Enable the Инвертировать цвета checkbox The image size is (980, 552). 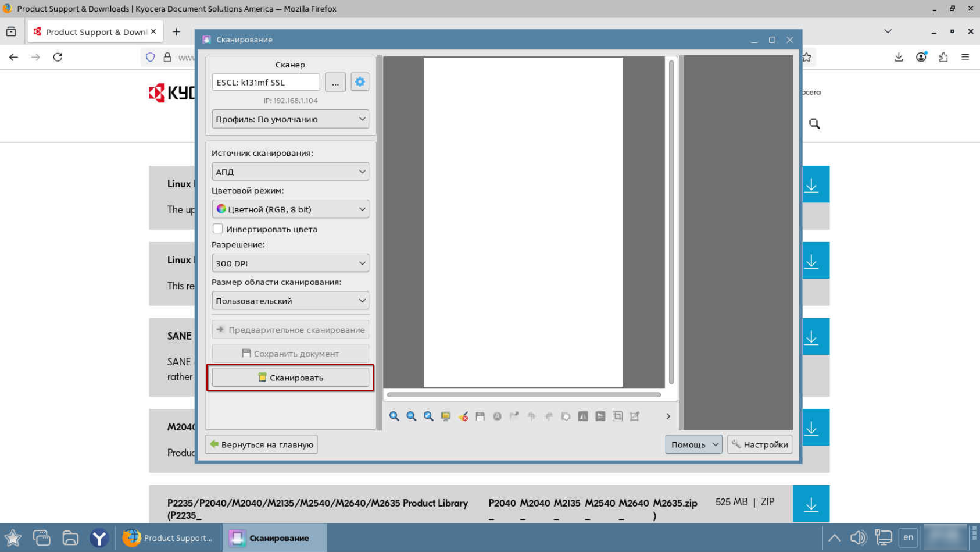pos(218,229)
